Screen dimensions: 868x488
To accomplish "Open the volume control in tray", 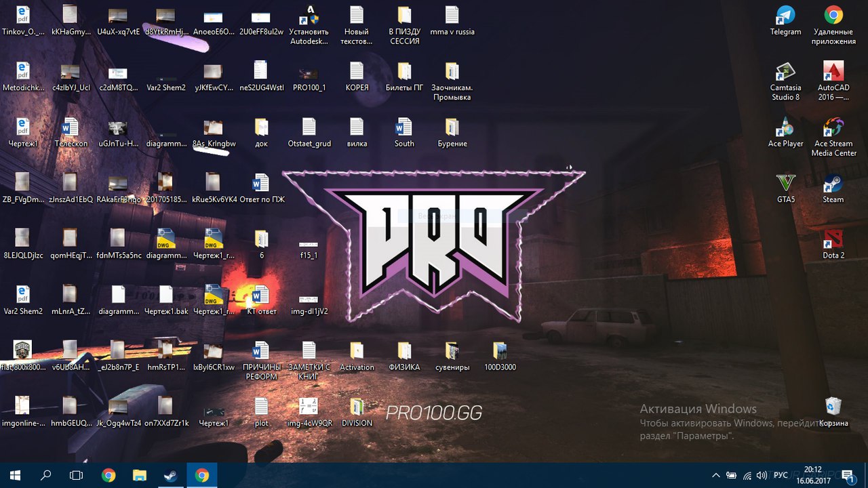I will tap(762, 475).
